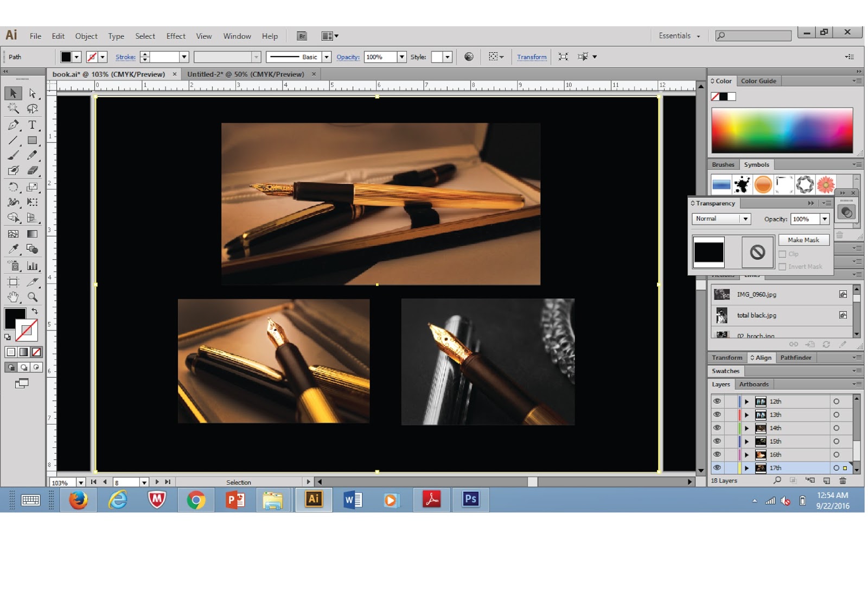Image resolution: width=868 pixels, height=614 pixels.
Task: Select the Scale tool
Action: click(x=33, y=187)
